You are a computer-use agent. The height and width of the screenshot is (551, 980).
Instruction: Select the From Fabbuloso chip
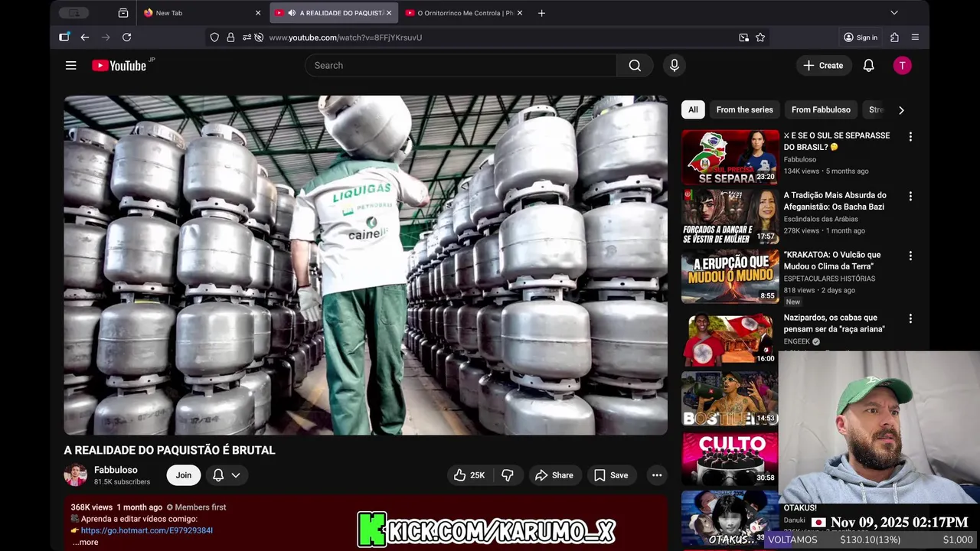pos(821,110)
